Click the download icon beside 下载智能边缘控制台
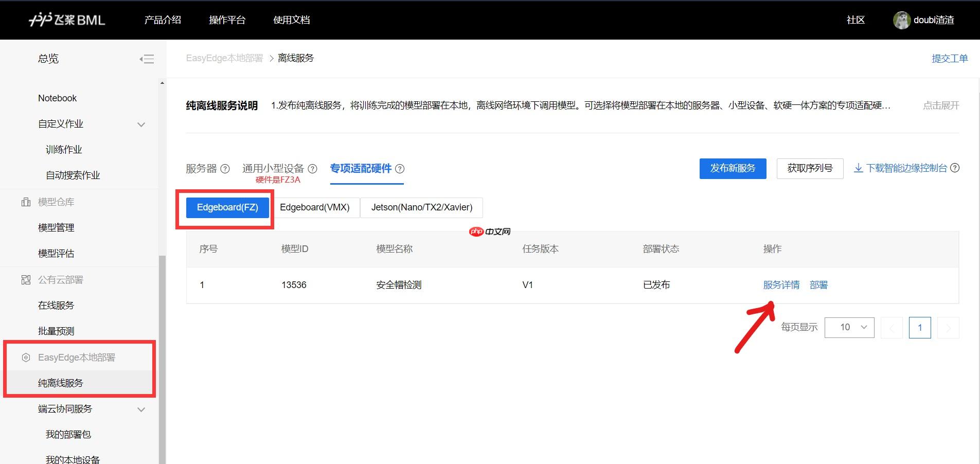The width and height of the screenshot is (980, 464). 858,168
